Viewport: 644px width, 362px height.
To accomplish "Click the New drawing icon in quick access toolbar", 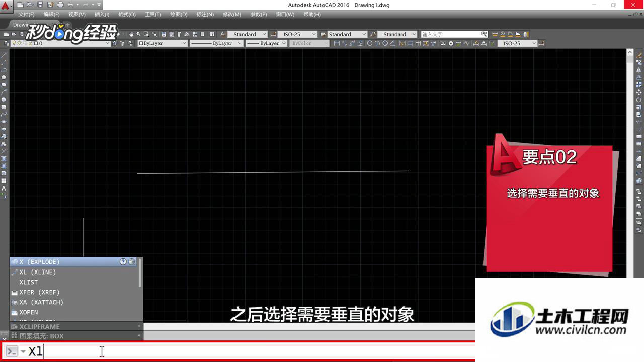I will click(x=20, y=5).
